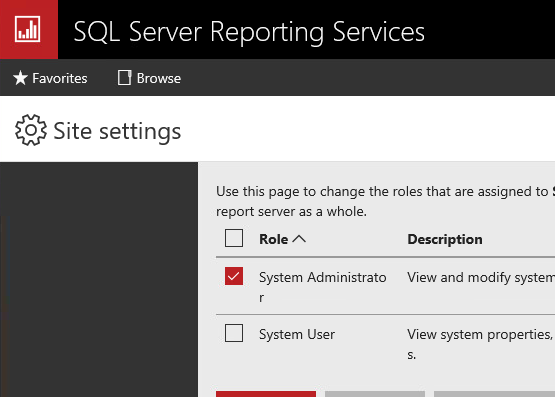Click the 'Use this page to change' instruction text
The image size is (555, 397).
[x=385, y=201]
